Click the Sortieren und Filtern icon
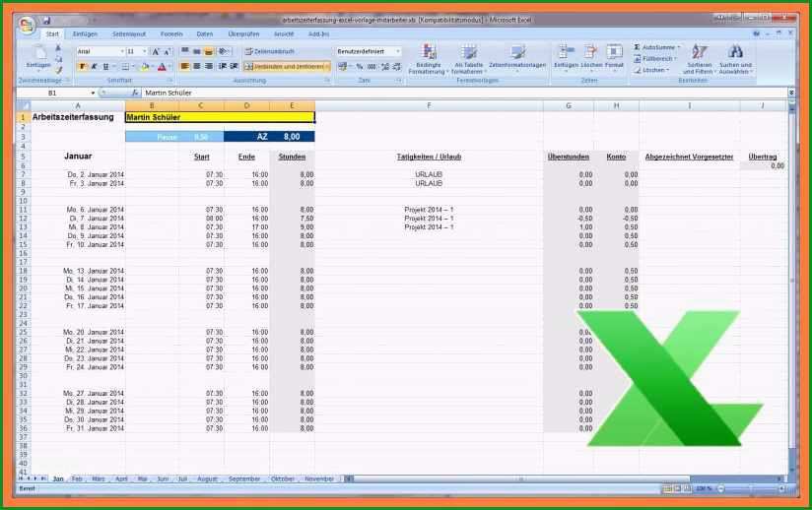Image resolution: width=812 pixels, height=510 pixels. point(699,52)
